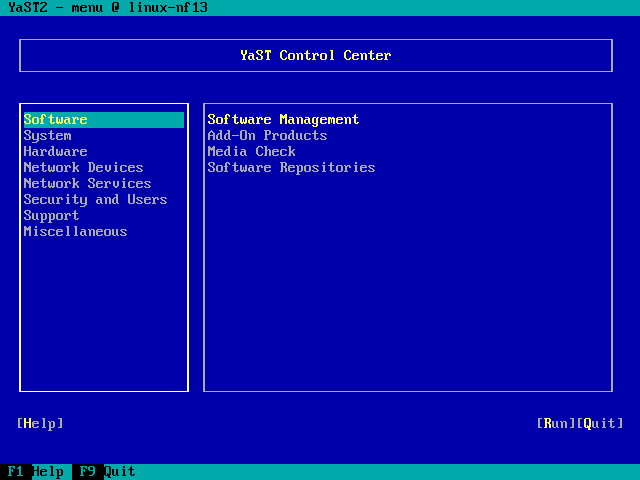This screenshot has height=480, width=640.
Task: Open the Hardware category
Action: [56, 151]
